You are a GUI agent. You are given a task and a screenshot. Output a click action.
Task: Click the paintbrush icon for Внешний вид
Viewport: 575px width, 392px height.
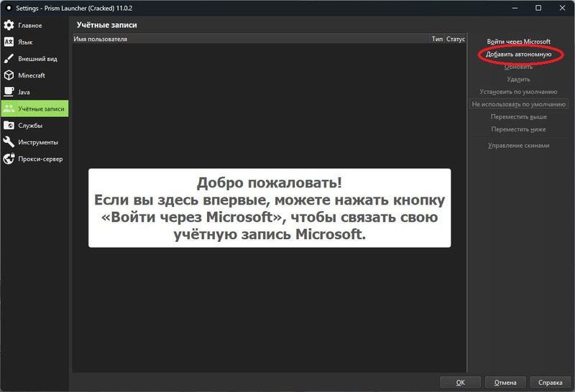coord(9,59)
